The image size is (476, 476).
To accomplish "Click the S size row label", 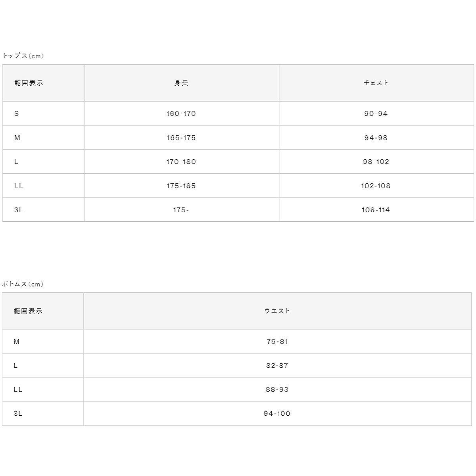I will click(16, 113).
